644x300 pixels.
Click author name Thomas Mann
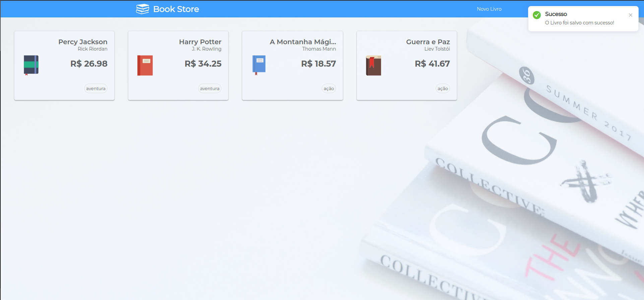[319, 49]
